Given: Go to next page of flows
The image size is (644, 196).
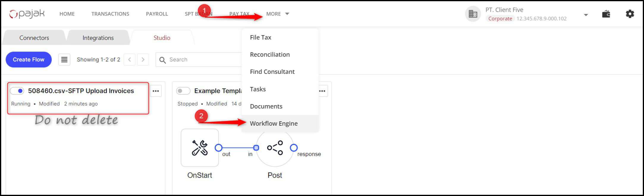Looking at the screenshot, I should click(143, 60).
